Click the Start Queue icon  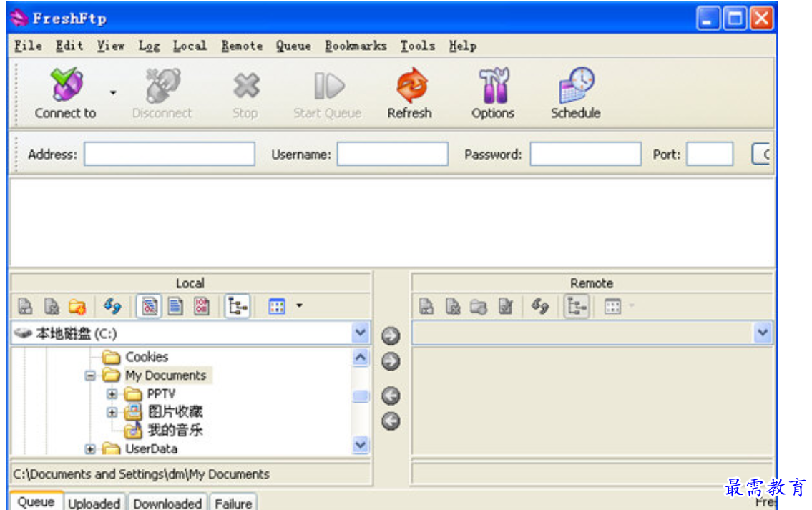pyautogui.click(x=328, y=85)
